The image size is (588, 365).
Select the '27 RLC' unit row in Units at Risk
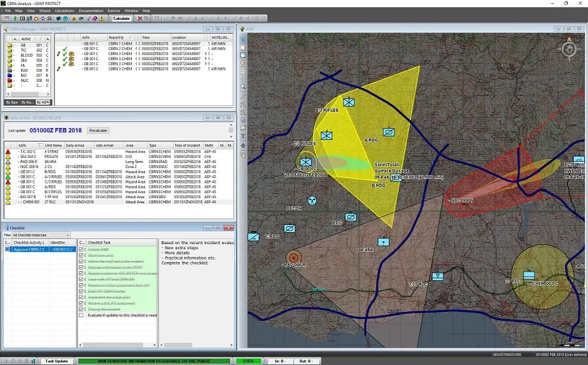(x=118, y=201)
